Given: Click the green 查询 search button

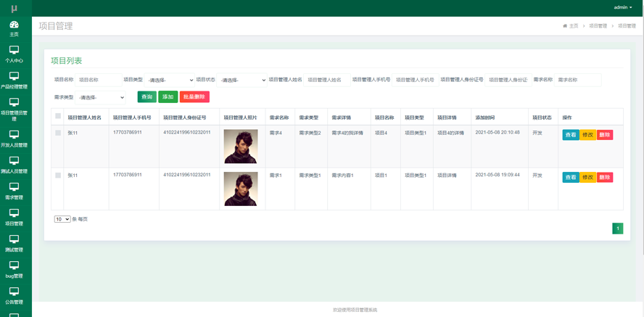Looking at the screenshot, I should click(x=146, y=97).
